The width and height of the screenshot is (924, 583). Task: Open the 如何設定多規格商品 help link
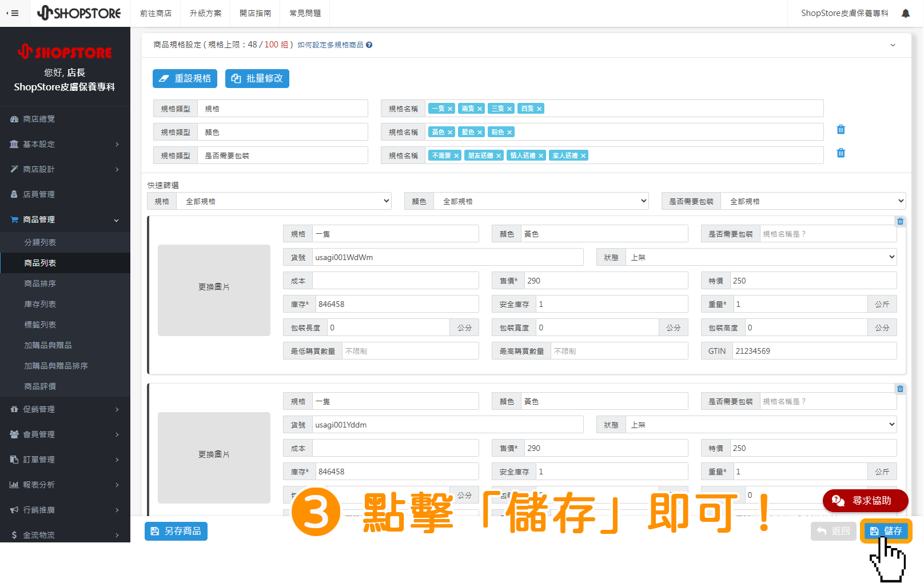330,45
